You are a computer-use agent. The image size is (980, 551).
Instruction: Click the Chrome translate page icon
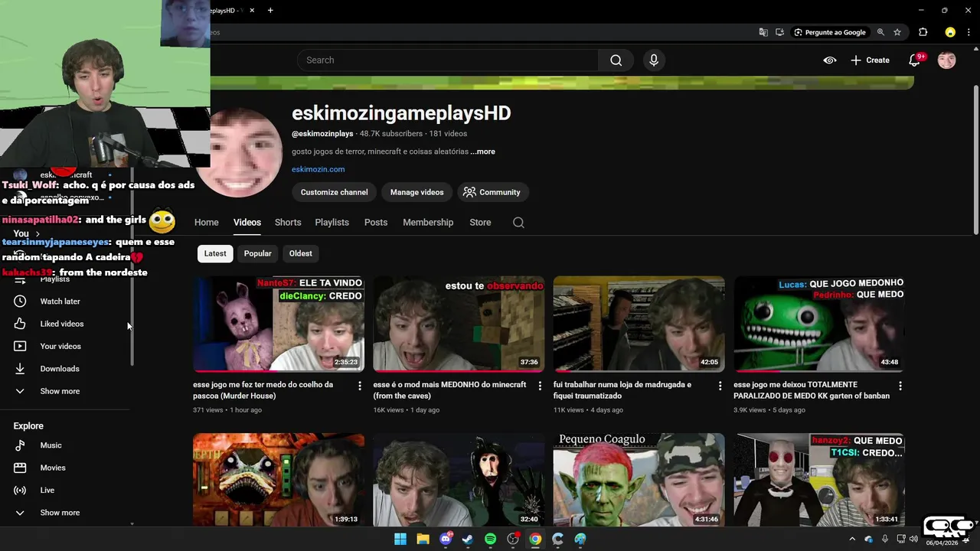pyautogui.click(x=763, y=32)
